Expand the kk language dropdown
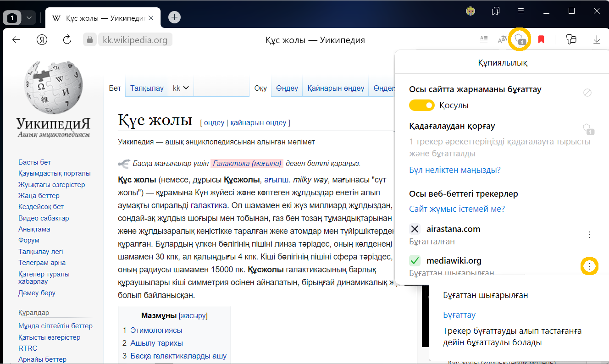The image size is (609, 364). [181, 88]
